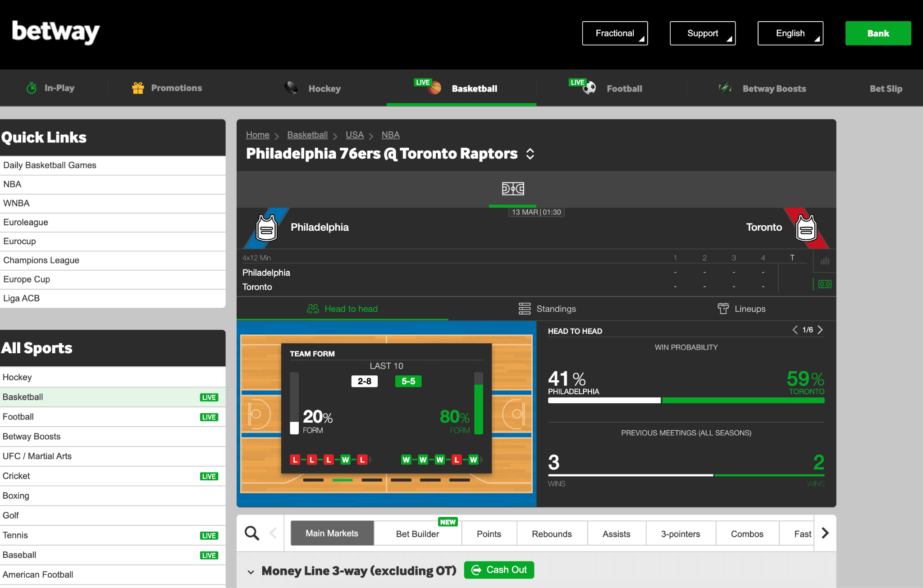Collapse the Money Line 3-way market section

click(251, 571)
